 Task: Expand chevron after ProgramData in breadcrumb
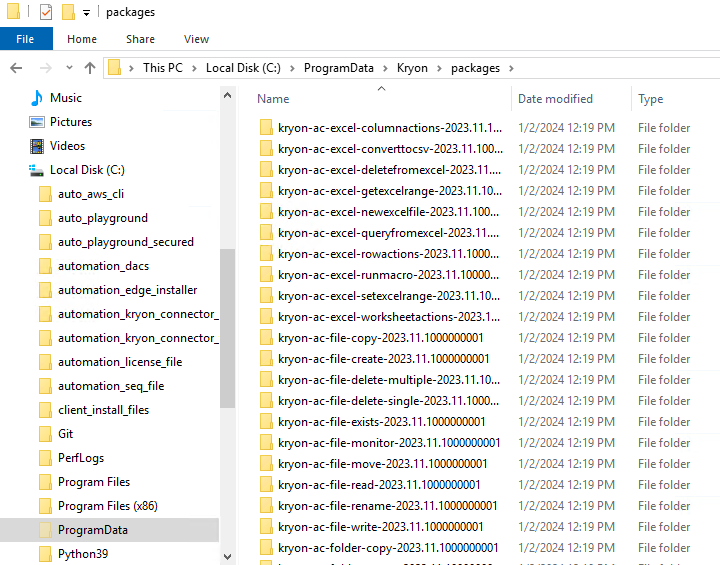(x=385, y=68)
